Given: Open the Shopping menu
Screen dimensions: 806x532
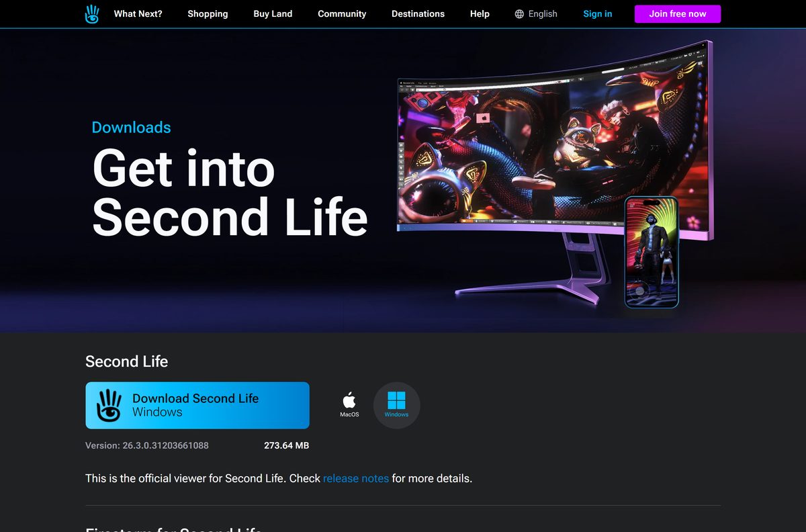Looking at the screenshot, I should coord(208,13).
